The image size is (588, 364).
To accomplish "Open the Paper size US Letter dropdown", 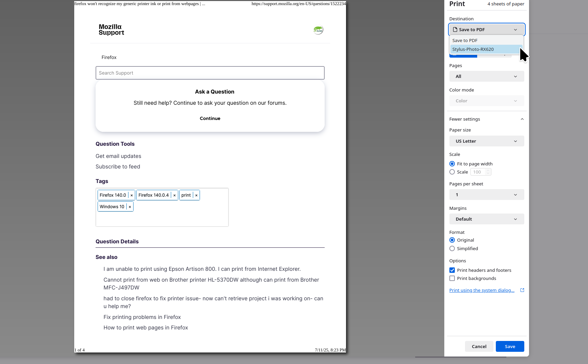I will [487, 141].
